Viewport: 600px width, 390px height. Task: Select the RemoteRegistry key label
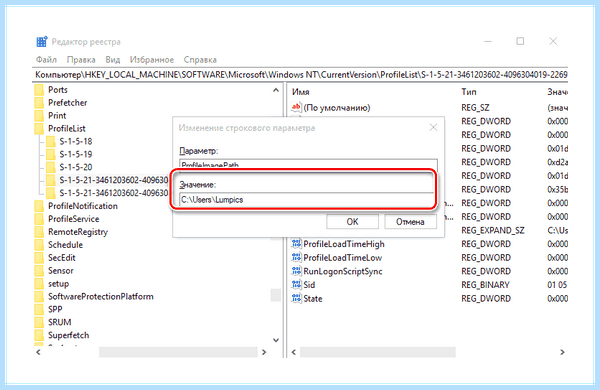pos(78,232)
